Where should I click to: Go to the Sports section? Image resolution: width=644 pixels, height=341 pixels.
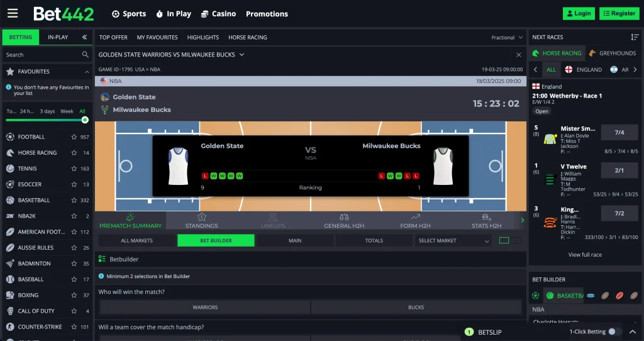[129, 14]
